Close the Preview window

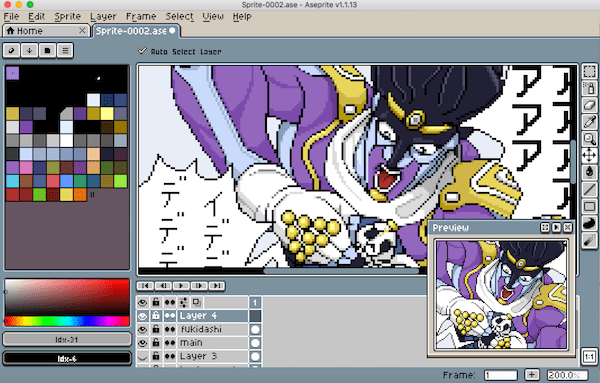coord(567,228)
